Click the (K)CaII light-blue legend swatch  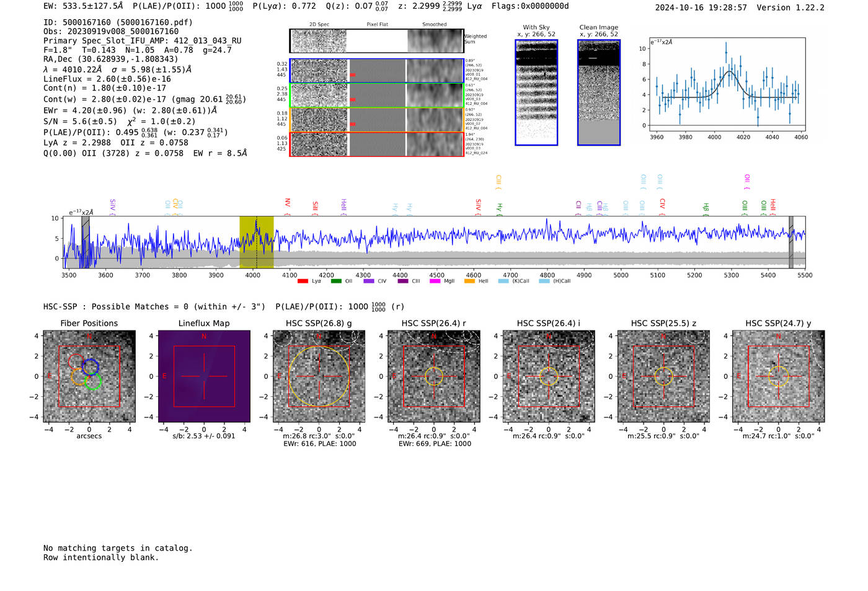pos(503,282)
